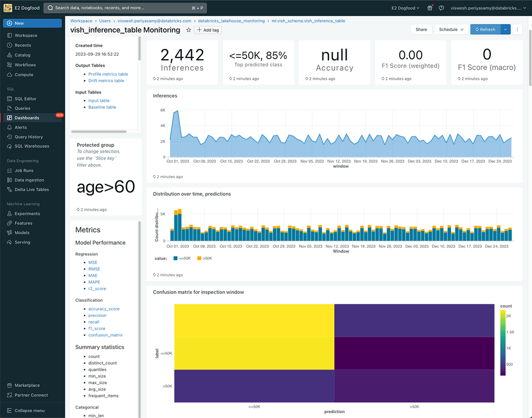Image resolution: width=532 pixels, height=418 pixels.
Task: Open the SQL Editor
Action: pyautogui.click(x=23, y=99)
